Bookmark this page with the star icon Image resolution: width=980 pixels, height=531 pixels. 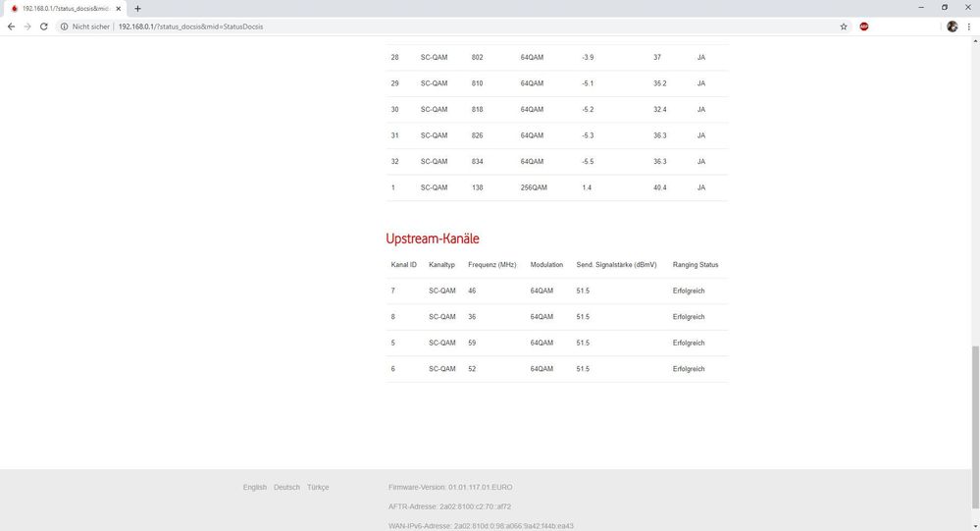pyautogui.click(x=843, y=27)
